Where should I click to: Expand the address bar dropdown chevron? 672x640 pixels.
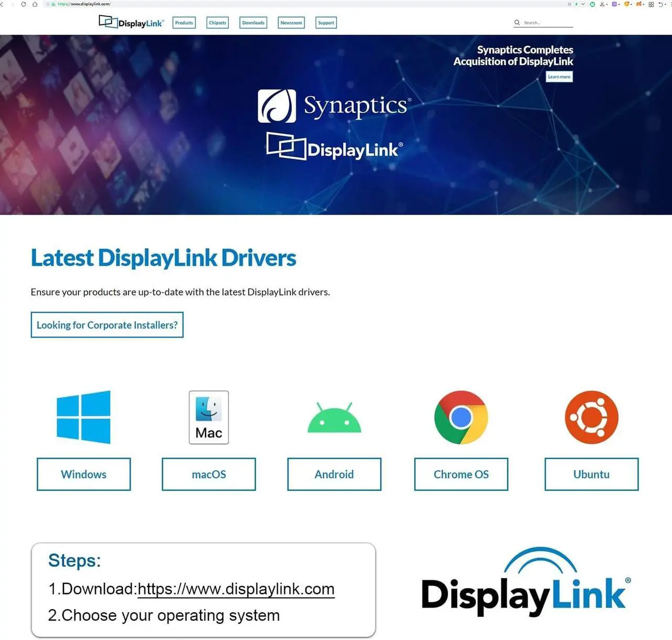tap(583, 4)
